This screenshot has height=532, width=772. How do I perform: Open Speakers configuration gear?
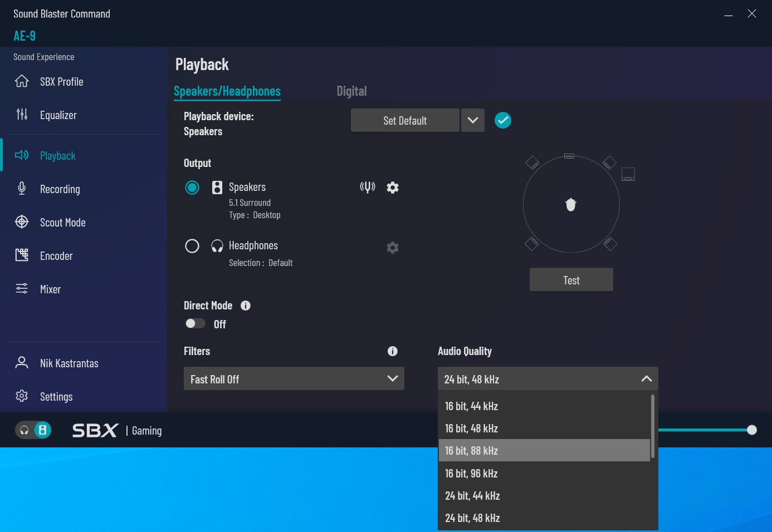tap(393, 188)
